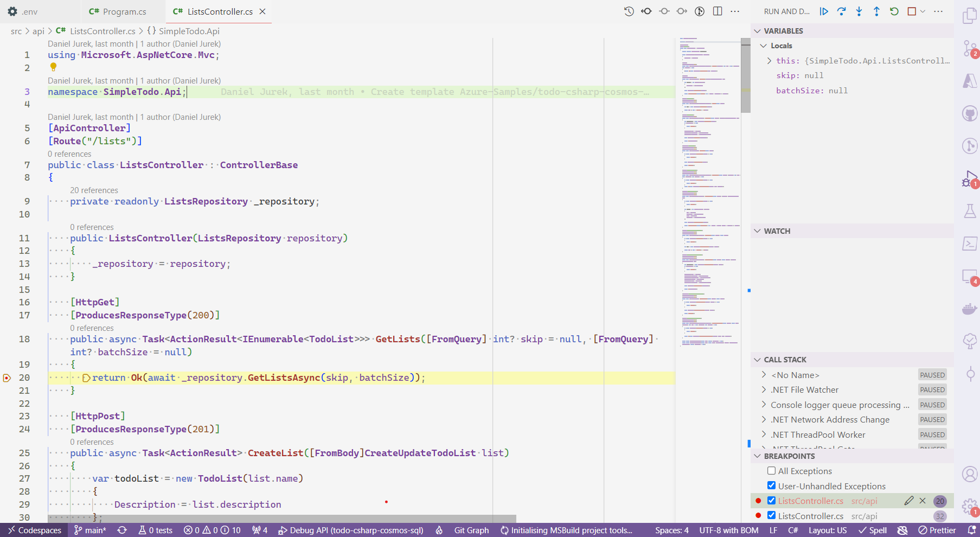Open the stop button dropdown arrow

click(x=923, y=11)
